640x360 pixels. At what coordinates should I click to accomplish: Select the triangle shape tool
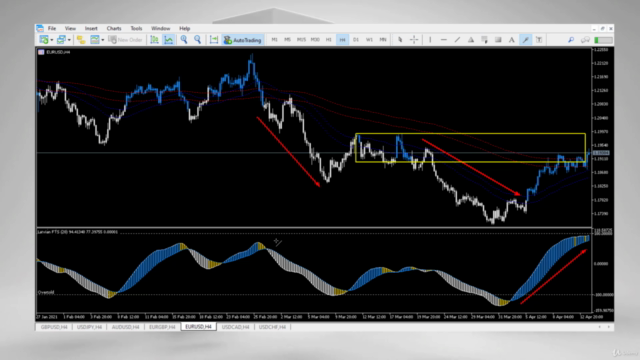[x=471, y=40]
